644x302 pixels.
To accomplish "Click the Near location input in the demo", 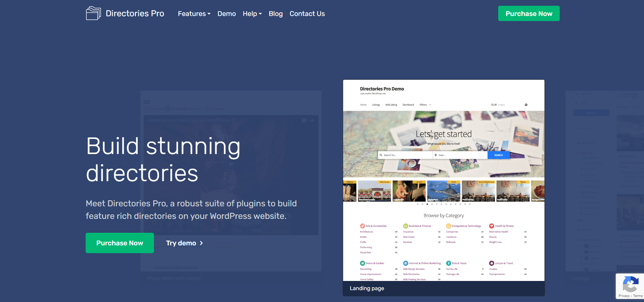I will 460,155.
